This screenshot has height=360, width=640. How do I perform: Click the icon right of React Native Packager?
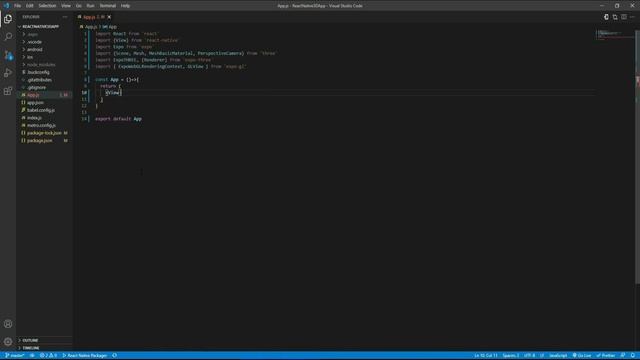pyautogui.click(x=115, y=356)
